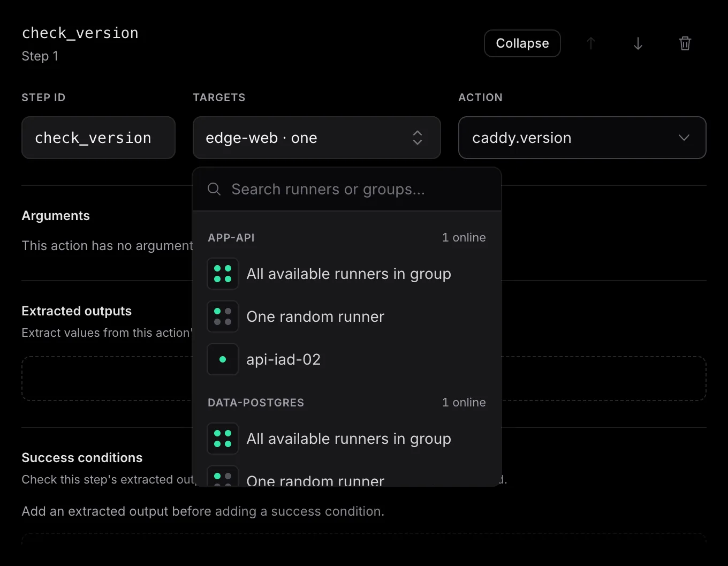Click the '1 online' count next to DATA-POSTGRES
This screenshot has height=566, width=728.
[464, 403]
